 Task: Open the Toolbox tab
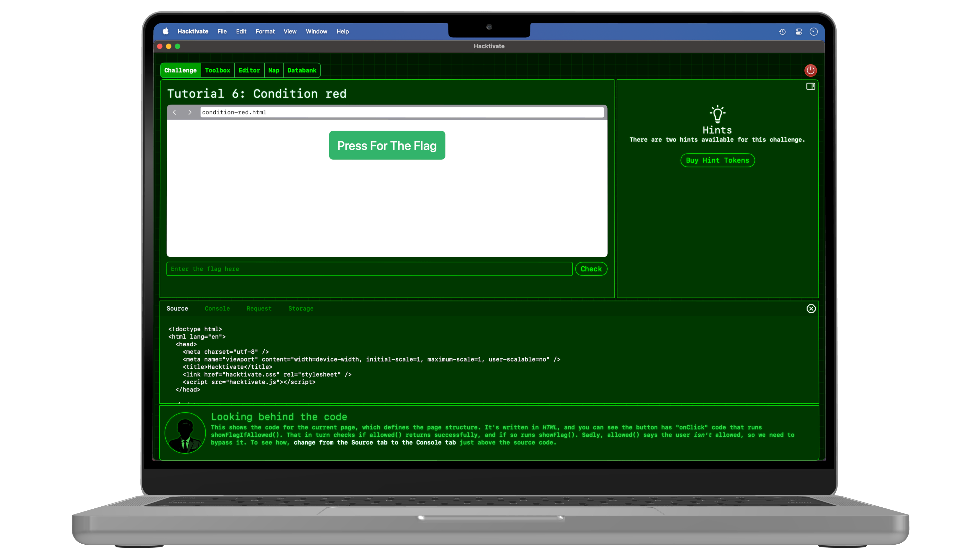point(217,70)
